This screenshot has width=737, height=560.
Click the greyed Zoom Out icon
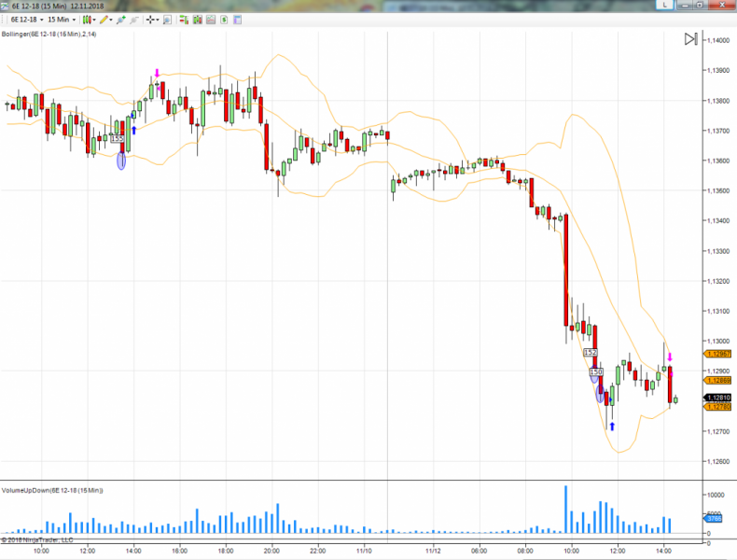pos(134,20)
